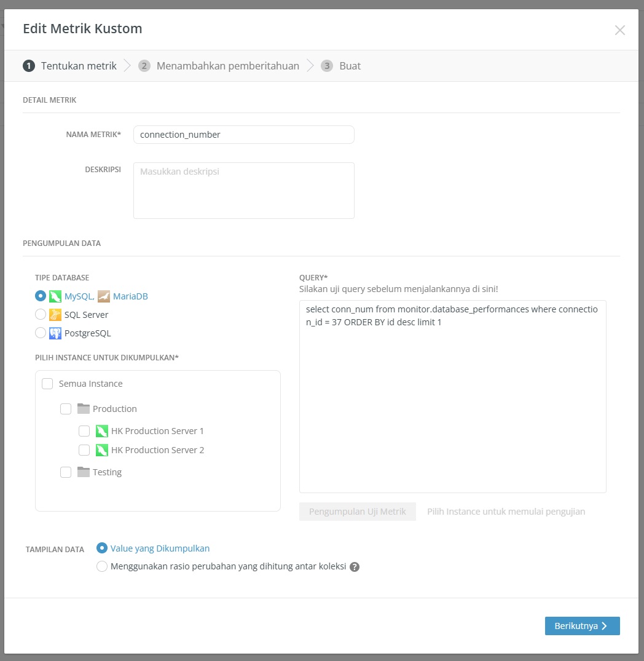This screenshot has width=644, height=661.
Task: Tick the HK Production Server 2 checkbox
Action: point(84,450)
